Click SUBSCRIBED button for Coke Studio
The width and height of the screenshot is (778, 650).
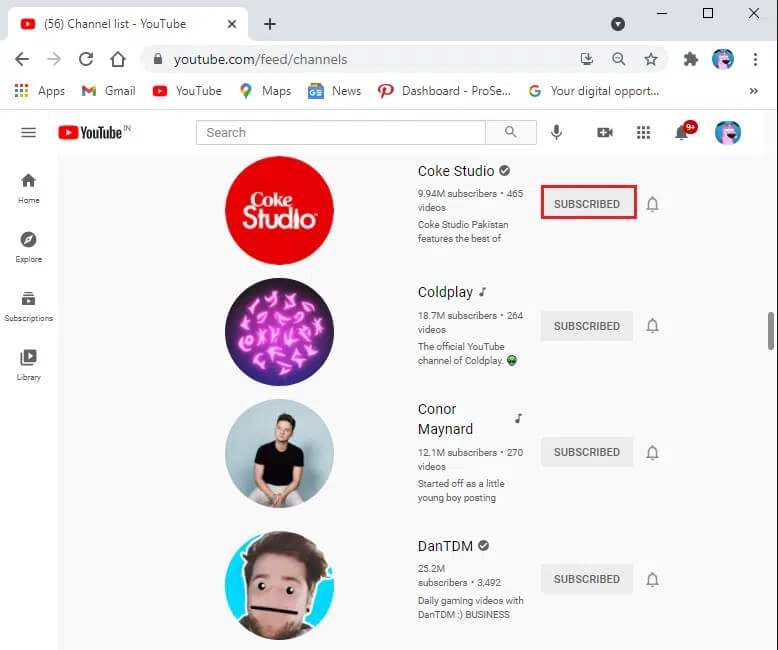(587, 203)
